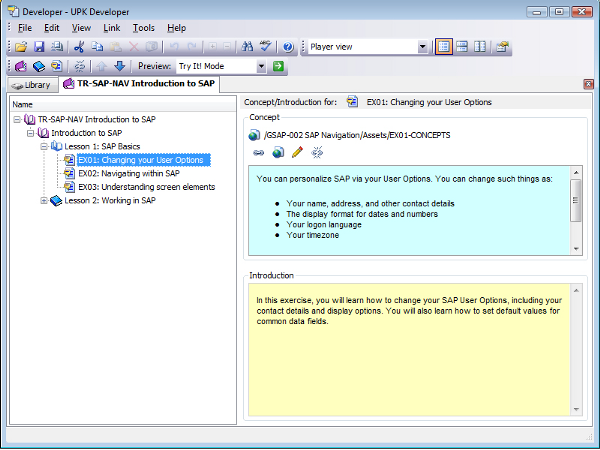The width and height of the screenshot is (600, 450).
Task: Click the Expand All plus toolbar icon
Action: (212, 47)
